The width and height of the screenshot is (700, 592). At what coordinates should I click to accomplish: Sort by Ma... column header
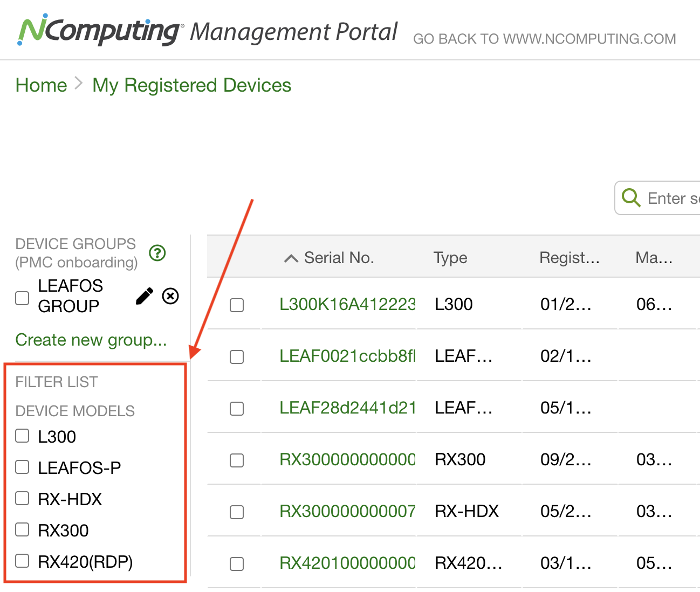point(654,258)
